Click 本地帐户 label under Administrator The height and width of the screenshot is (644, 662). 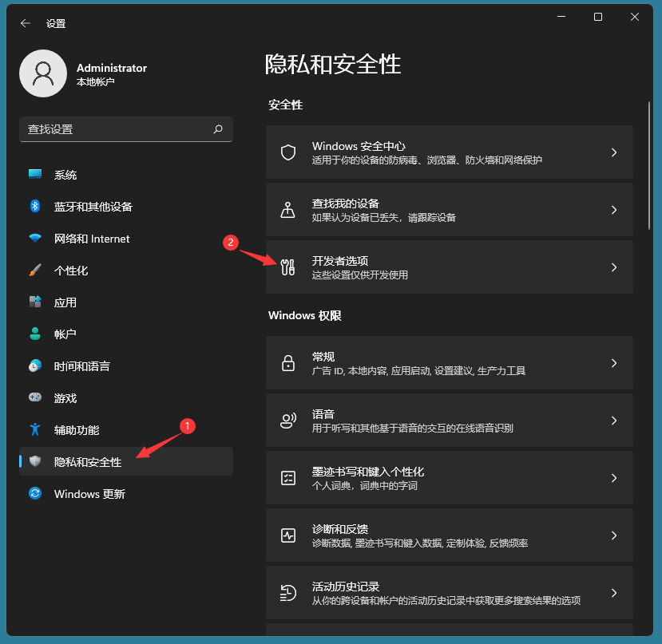95,82
